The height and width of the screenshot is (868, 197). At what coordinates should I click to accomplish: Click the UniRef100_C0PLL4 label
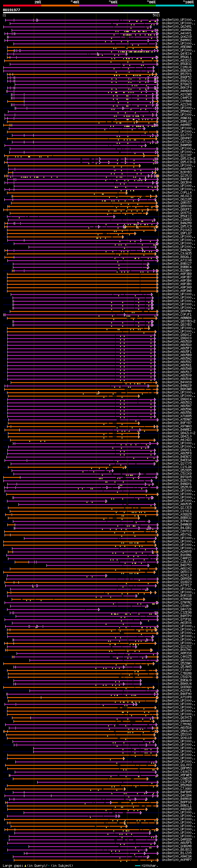click(176, 193)
